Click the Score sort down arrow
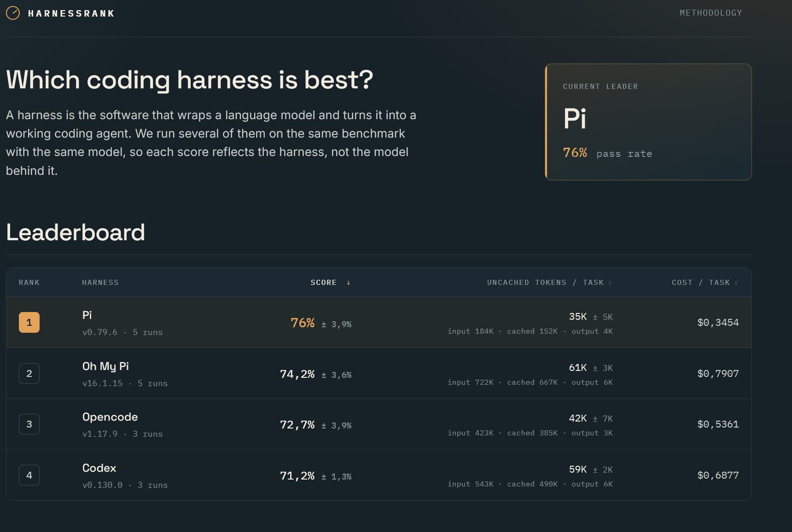Viewport: 792px width, 532px height. 349,283
